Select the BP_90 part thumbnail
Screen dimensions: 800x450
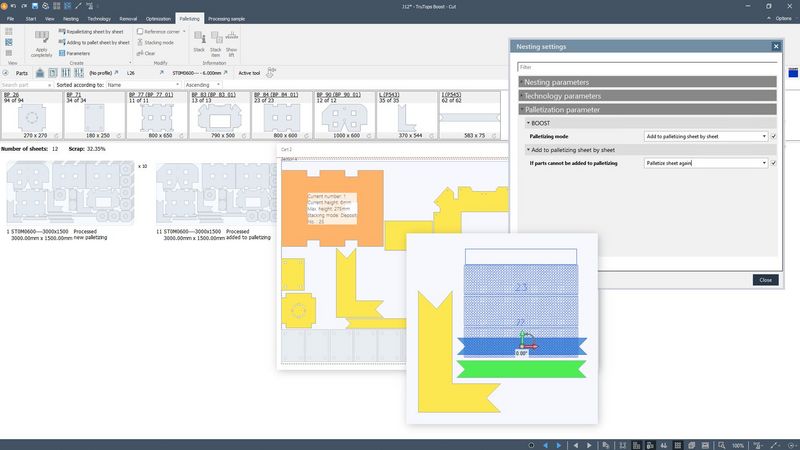(x=345, y=116)
